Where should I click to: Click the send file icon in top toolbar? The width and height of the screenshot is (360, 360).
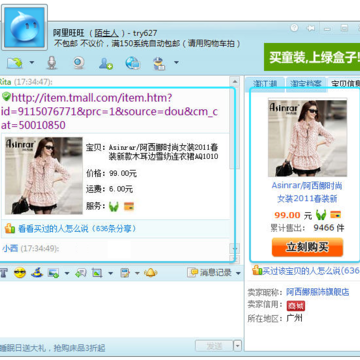tap(15, 62)
